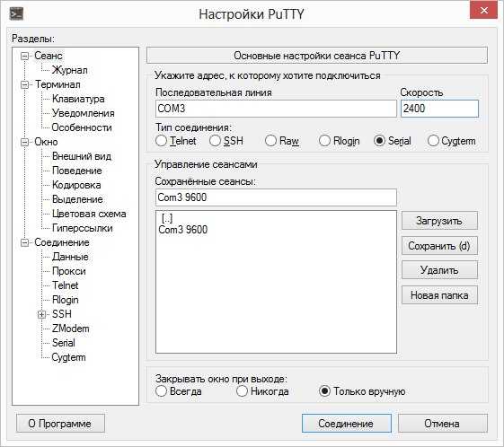504x447 pixels.
Task: Select Com3 9600 in saved sessions list
Action: (183, 230)
